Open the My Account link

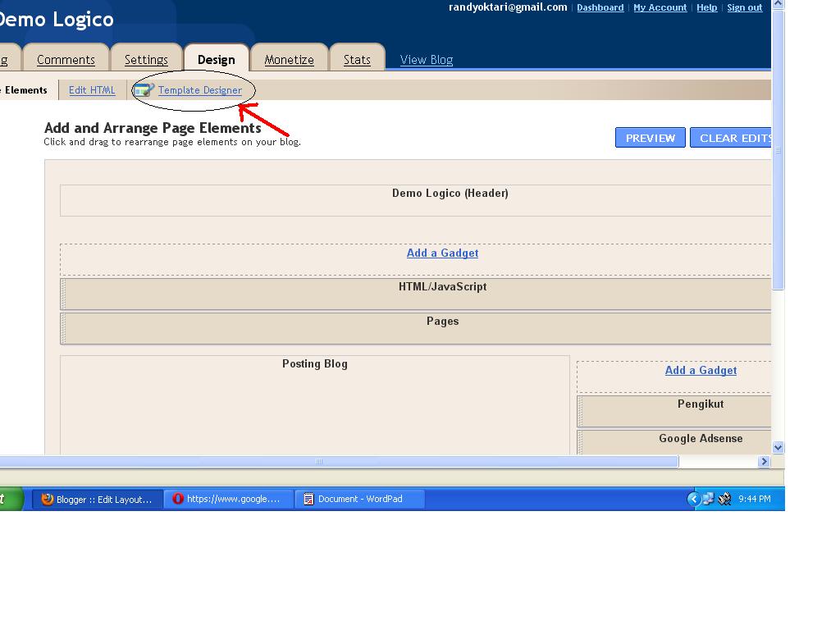(x=660, y=7)
